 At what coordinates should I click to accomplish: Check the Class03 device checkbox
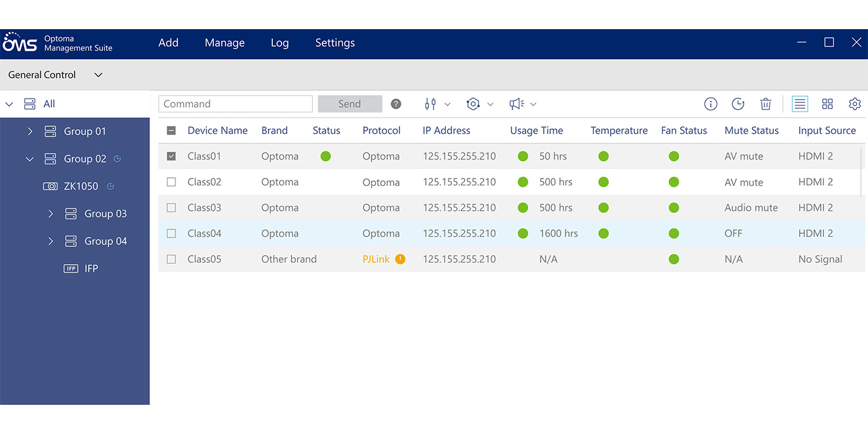[x=172, y=208]
